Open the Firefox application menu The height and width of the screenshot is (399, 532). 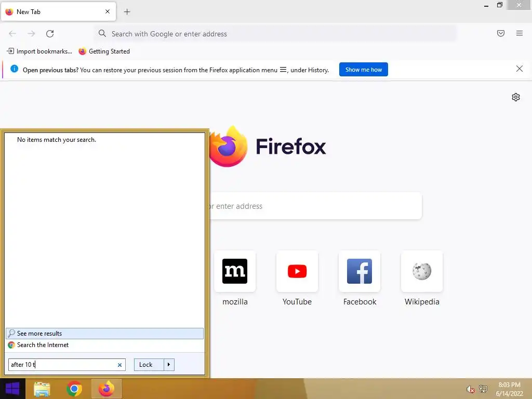[x=519, y=33]
